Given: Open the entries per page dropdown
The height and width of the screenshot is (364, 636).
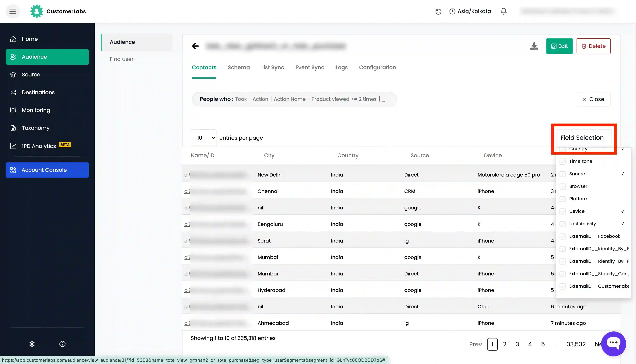Looking at the screenshot, I should pos(204,138).
